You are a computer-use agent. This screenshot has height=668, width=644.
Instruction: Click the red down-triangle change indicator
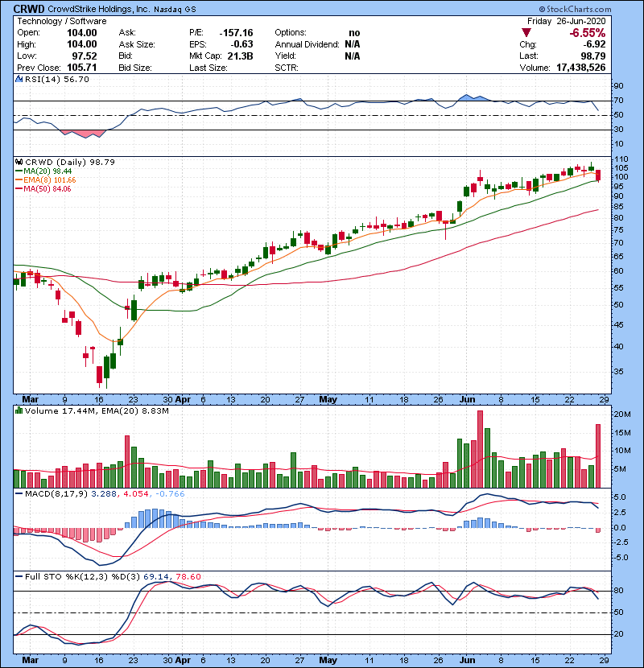[x=526, y=33]
